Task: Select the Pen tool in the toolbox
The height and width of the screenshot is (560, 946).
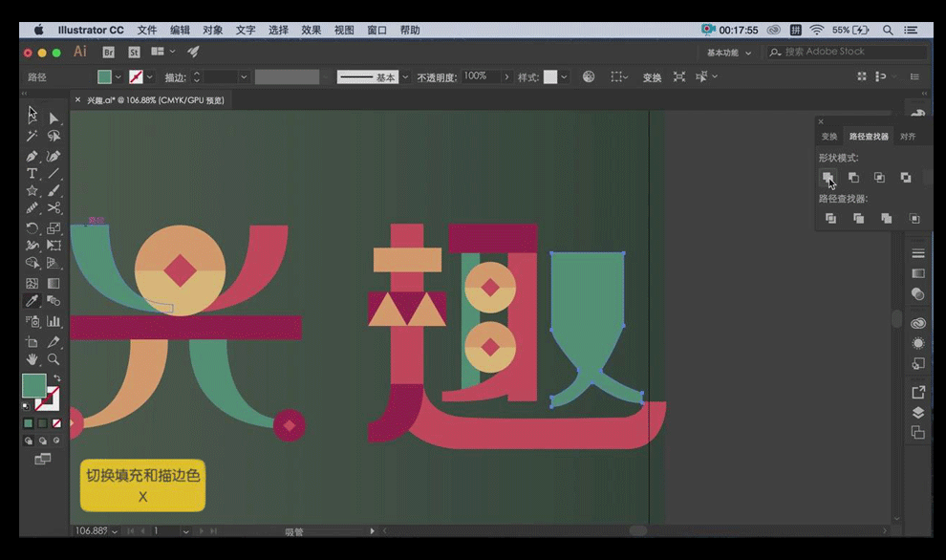Action: [x=32, y=156]
